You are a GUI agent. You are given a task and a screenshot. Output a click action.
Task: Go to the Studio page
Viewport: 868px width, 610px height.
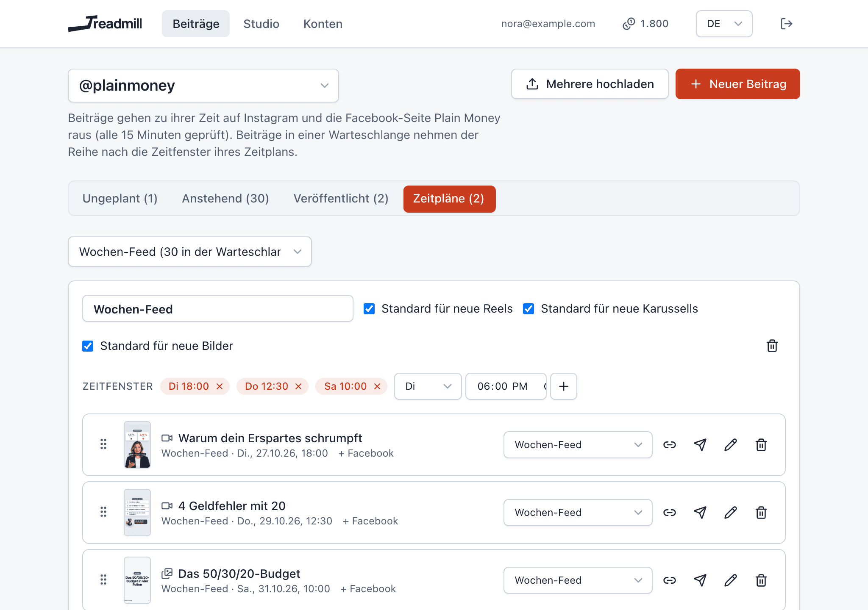click(261, 24)
